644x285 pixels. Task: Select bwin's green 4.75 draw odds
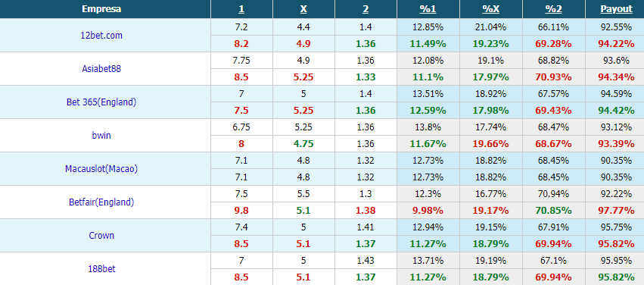point(303,144)
